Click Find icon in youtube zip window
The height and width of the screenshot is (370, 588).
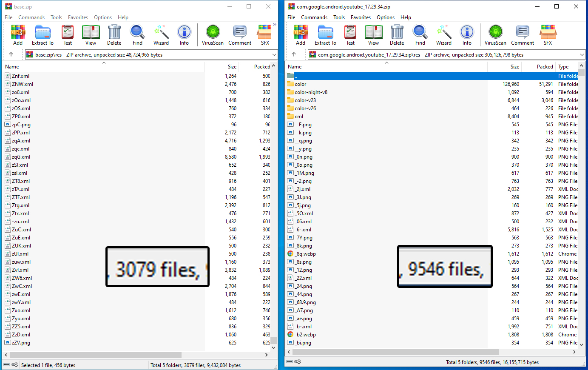pyautogui.click(x=420, y=35)
